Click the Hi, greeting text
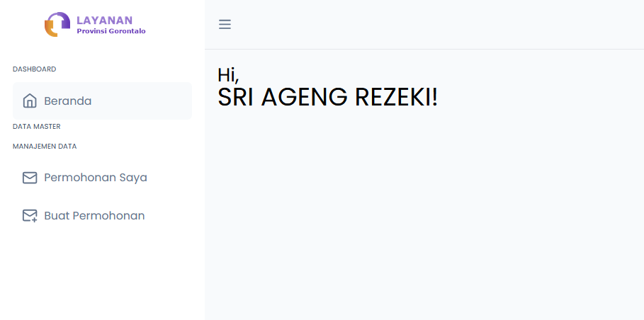 pos(228,75)
